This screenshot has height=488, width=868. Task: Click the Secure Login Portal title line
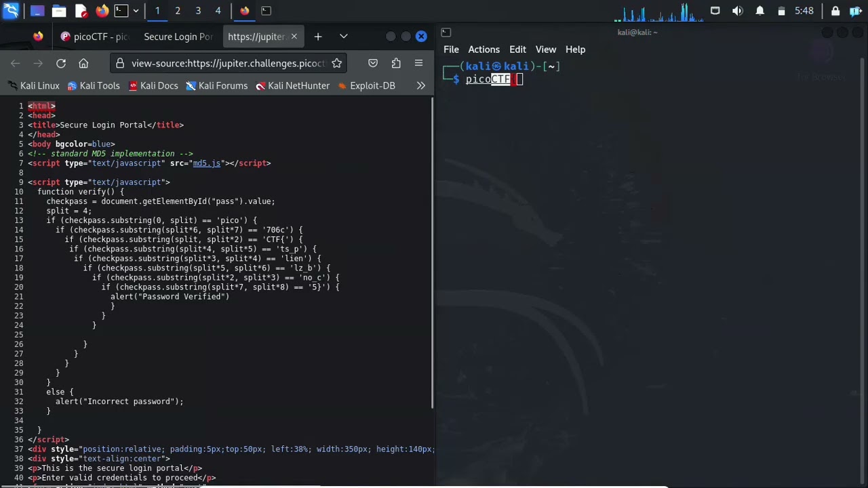(106, 125)
